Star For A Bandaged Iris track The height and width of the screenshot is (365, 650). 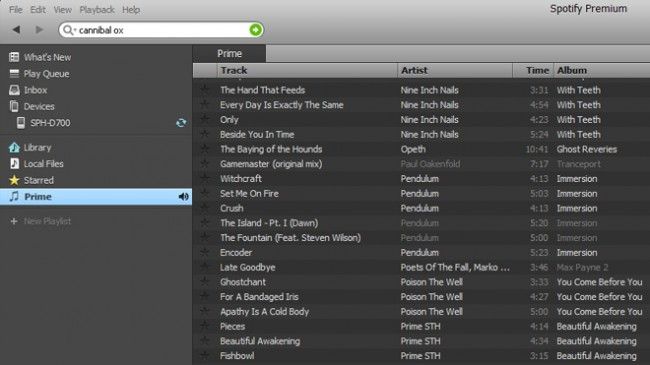point(205,296)
